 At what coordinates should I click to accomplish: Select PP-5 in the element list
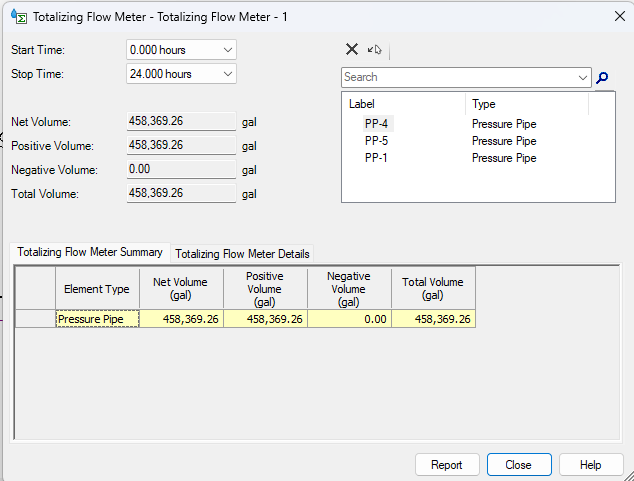click(x=376, y=141)
